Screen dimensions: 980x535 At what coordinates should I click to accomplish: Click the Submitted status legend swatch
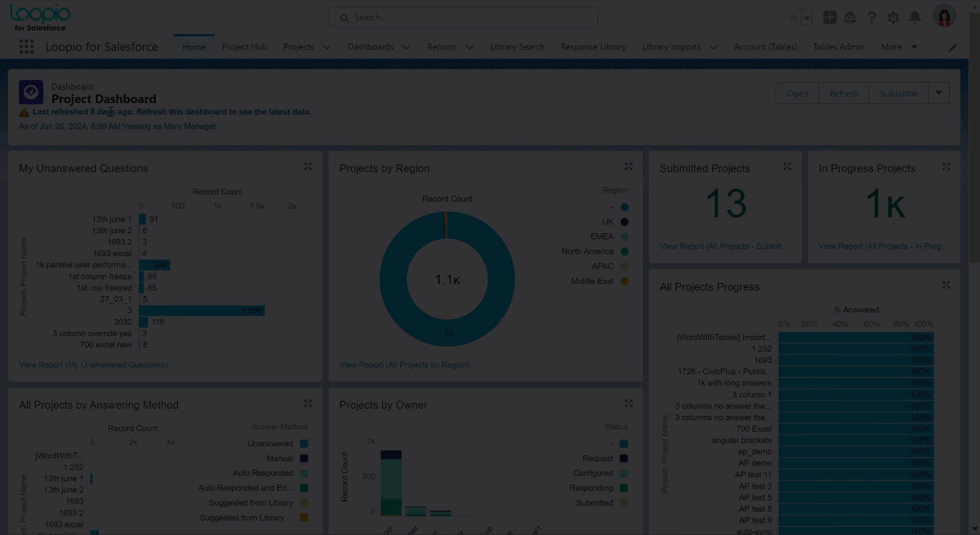click(624, 503)
